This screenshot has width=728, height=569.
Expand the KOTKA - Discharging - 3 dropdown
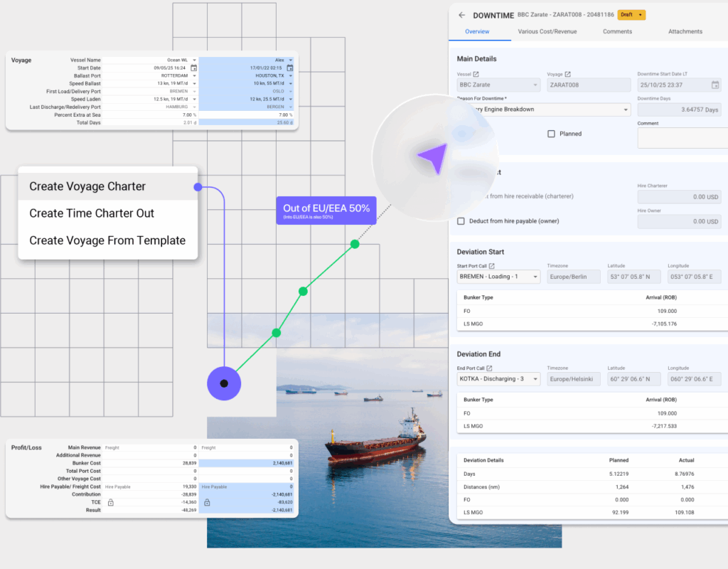534,379
